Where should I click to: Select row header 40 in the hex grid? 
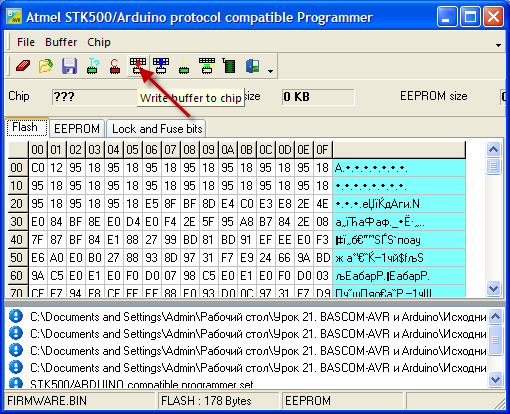point(17,240)
